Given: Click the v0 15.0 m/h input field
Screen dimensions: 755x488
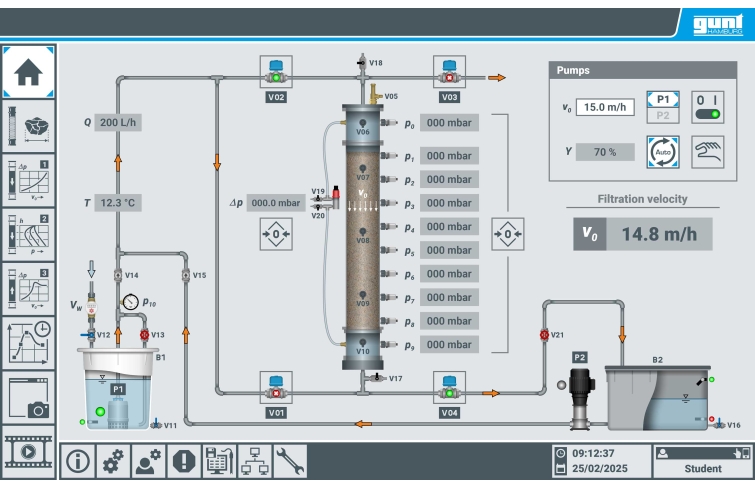Looking at the screenshot, I should (x=605, y=107).
